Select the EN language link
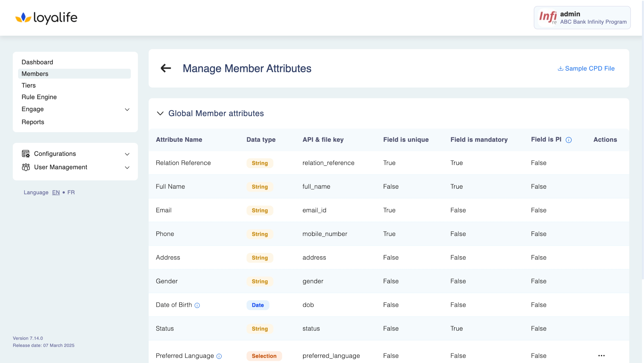The width and height of the screenshot is (644, 363). [x=56, y=192]
